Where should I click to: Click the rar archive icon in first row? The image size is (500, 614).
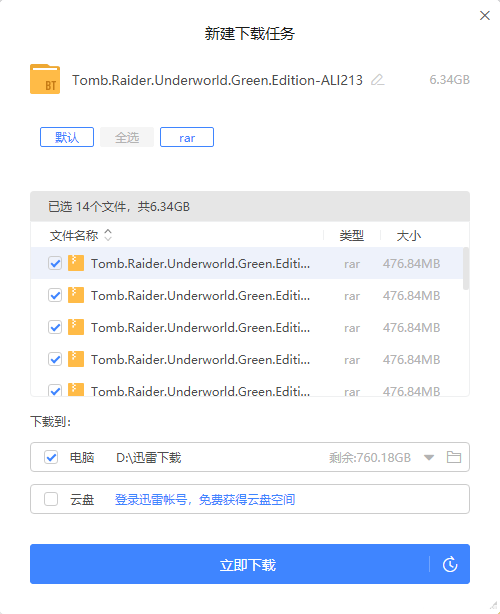click(x=76, y=263)
